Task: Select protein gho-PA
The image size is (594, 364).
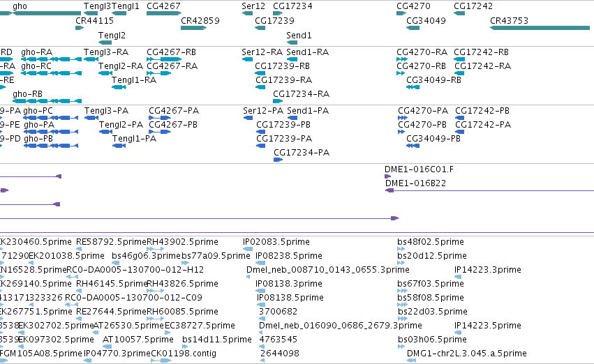Action: click(x=39, y=125)
